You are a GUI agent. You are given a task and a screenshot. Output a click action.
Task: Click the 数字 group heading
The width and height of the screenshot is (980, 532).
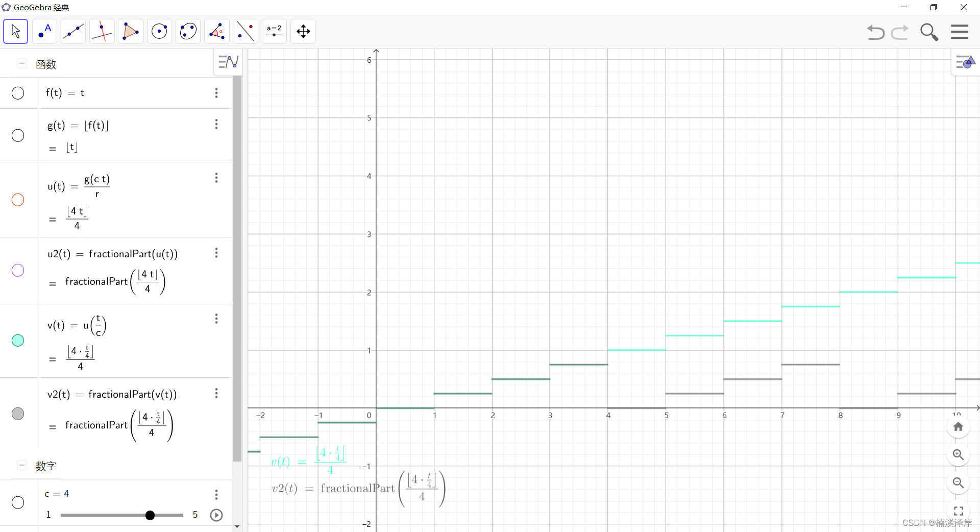tap(46, 466)
